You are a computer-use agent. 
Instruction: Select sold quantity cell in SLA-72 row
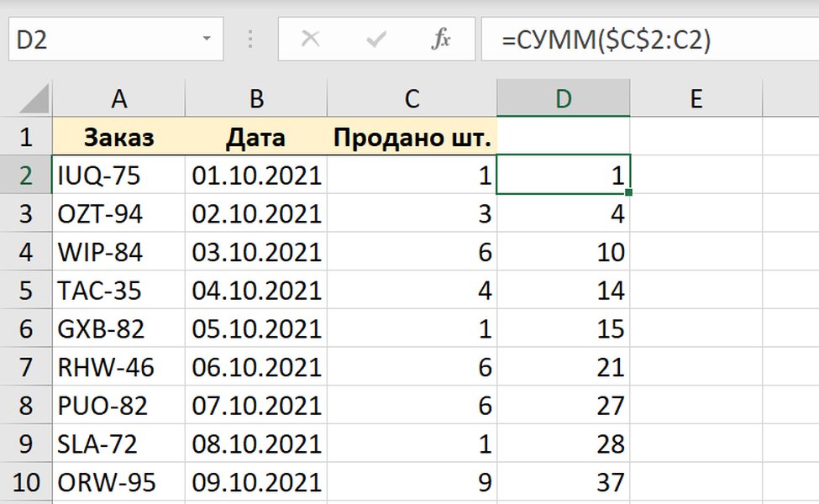(412, 444)
